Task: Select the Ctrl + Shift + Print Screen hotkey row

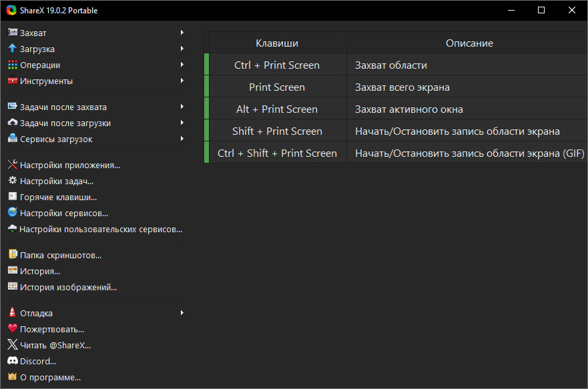Action: [277, 153]
